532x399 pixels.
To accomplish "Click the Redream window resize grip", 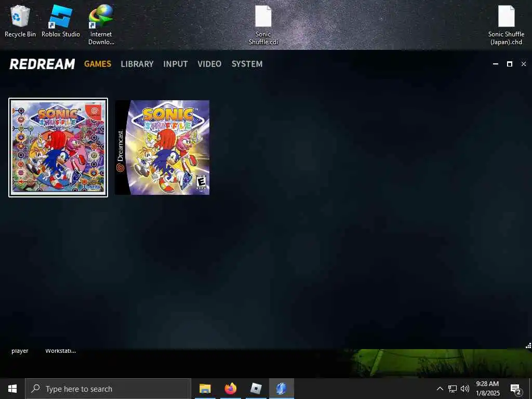I will (528, 345).
